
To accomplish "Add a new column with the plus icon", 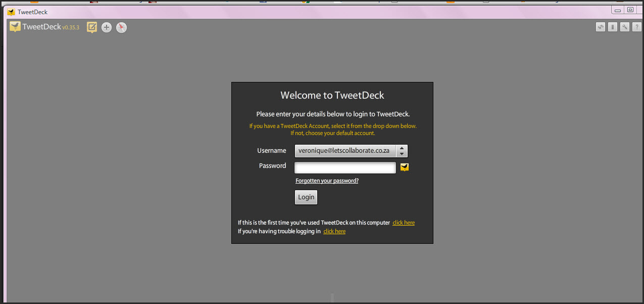I will [107, 27].
